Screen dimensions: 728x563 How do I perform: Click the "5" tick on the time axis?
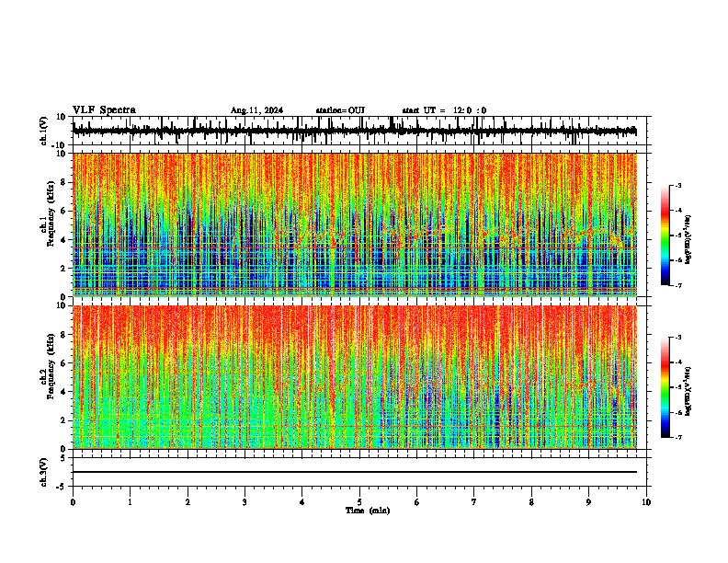pyautogui.click(x=359, y=502)
